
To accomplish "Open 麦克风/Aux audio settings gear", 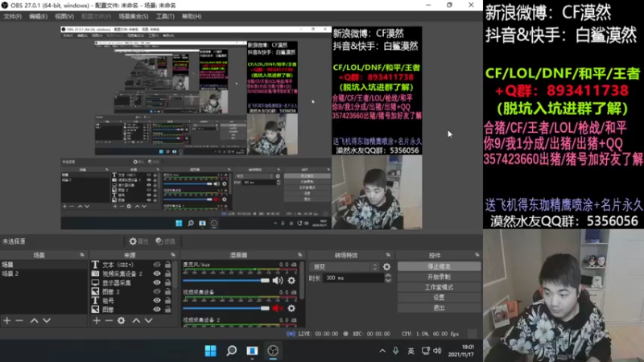I will (291, 281).
